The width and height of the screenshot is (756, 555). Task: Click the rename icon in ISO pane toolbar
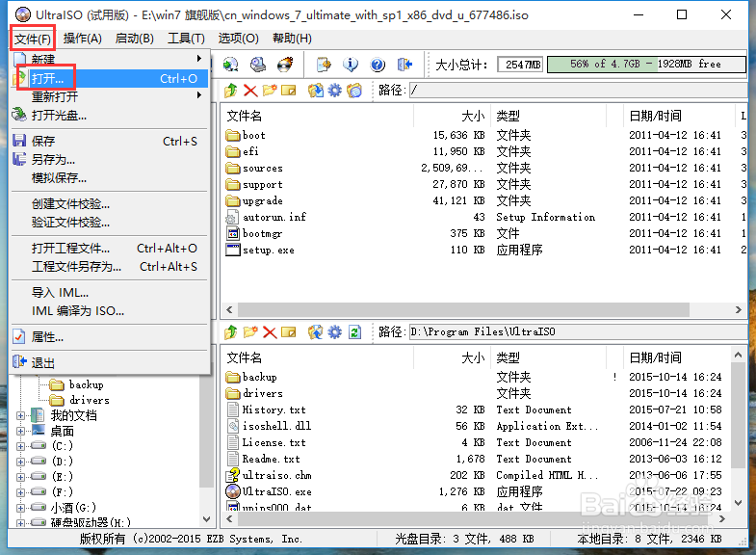click(x=288, y=91)
